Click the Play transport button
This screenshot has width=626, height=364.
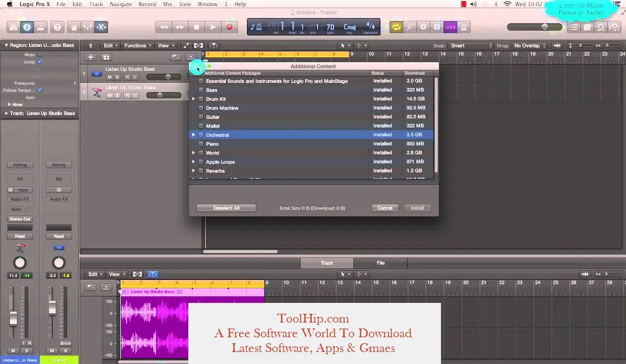point(213,27)
